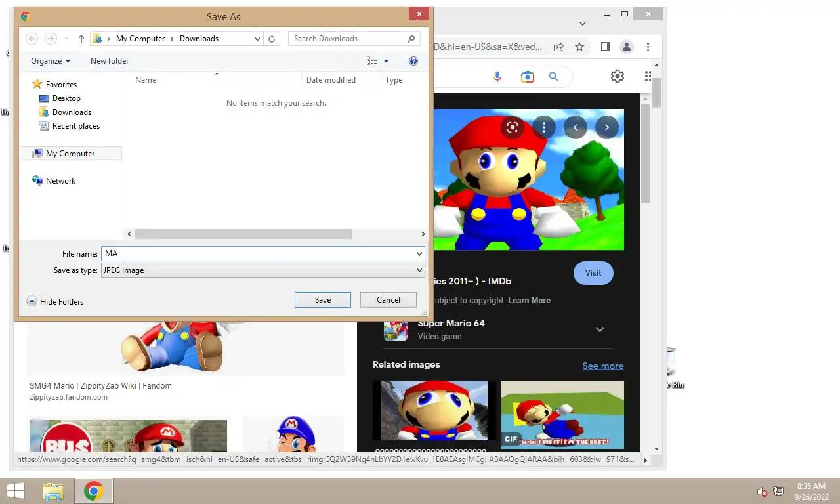840x504 pixels.
Task: Expand the address bar history dropdown
Action: pos(258,39)
